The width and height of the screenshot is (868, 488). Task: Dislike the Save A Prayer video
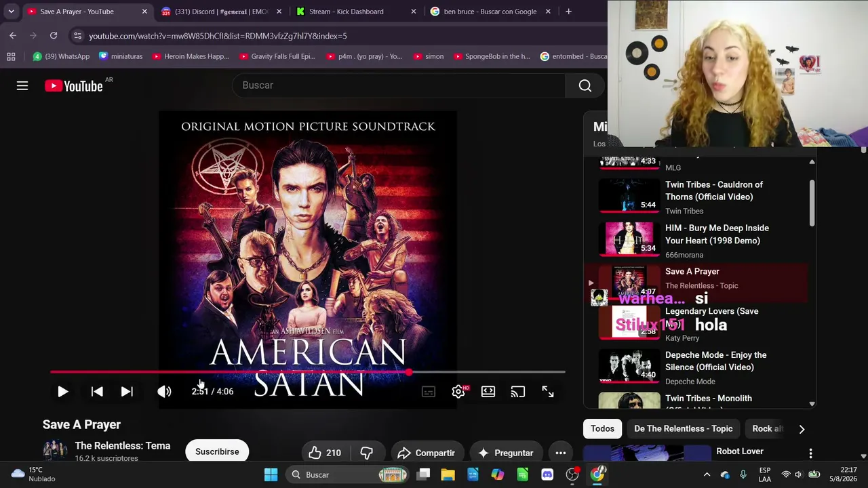coord(367,453)
